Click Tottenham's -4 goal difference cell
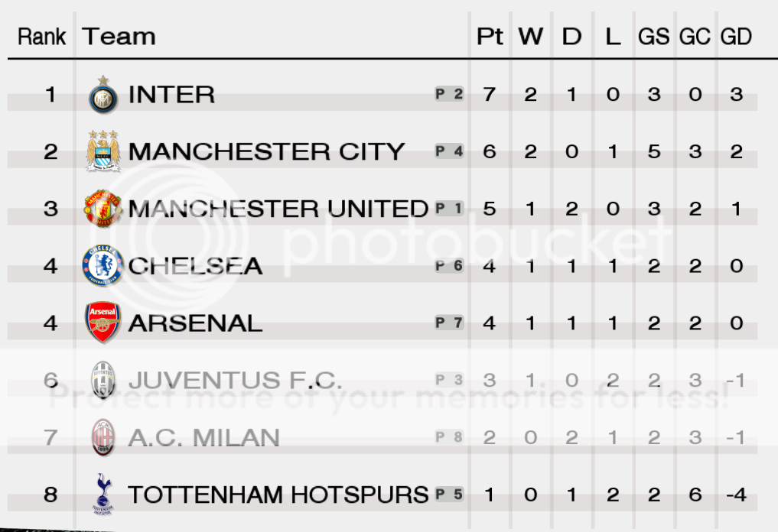Image resolution: width=778 pixels, height=532 pixels. 736,495
